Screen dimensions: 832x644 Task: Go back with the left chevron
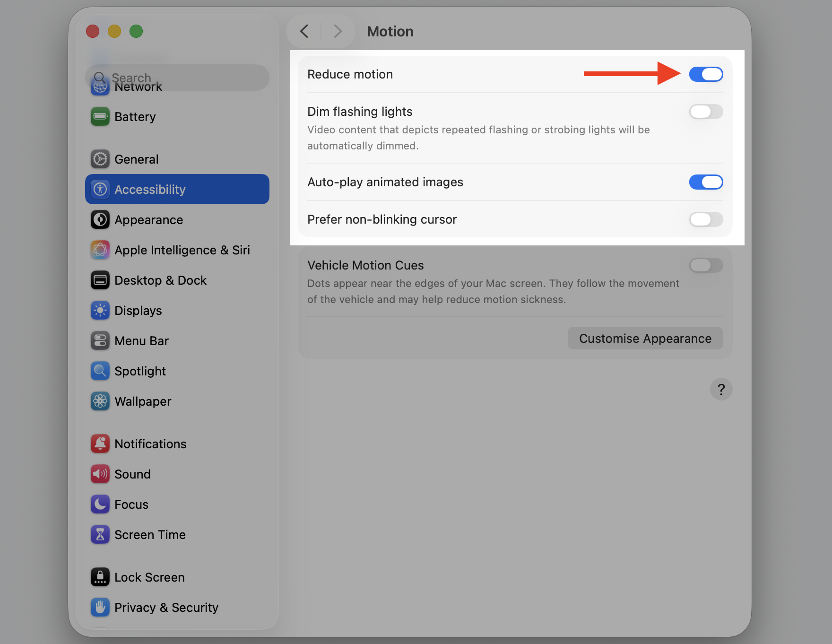click(x=304, y=31)
